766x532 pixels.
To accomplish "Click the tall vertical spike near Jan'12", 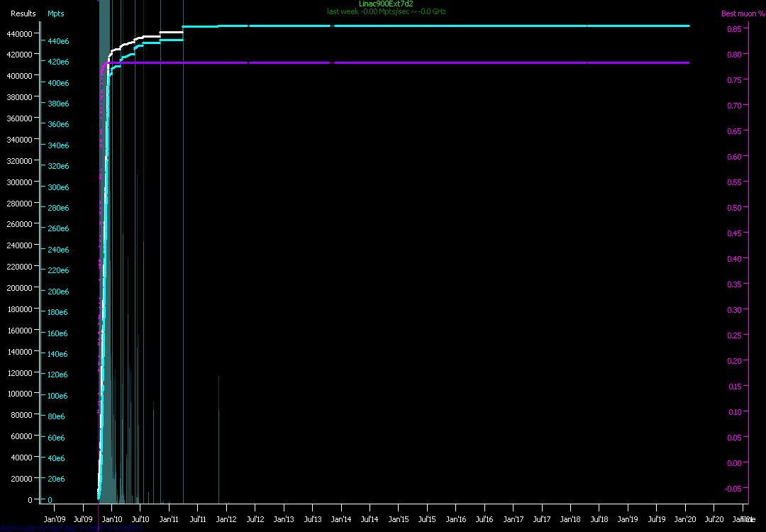I will tap(218, 440).
